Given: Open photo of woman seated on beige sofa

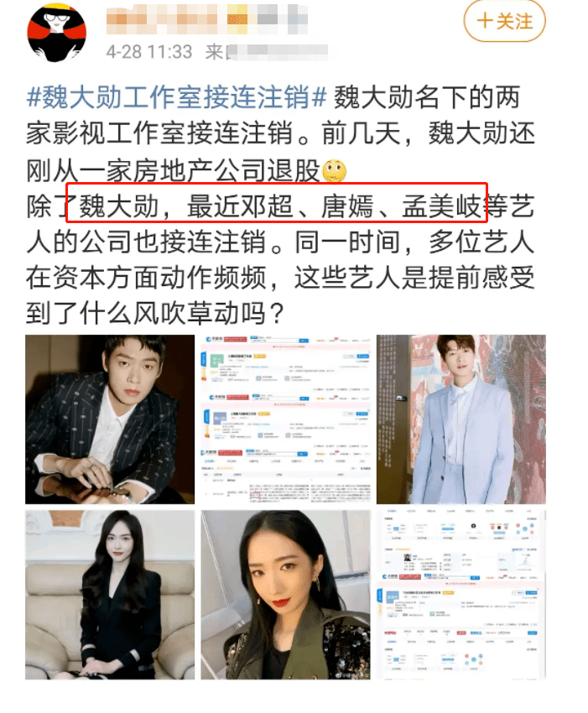Looking at the screenshot, I should [x=110, y=595].
